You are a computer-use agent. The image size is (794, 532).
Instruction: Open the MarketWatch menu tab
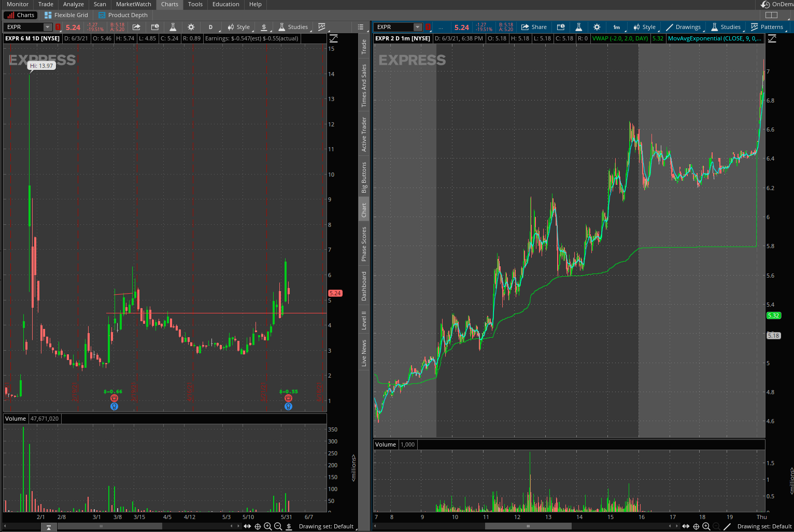click(133, 4)
